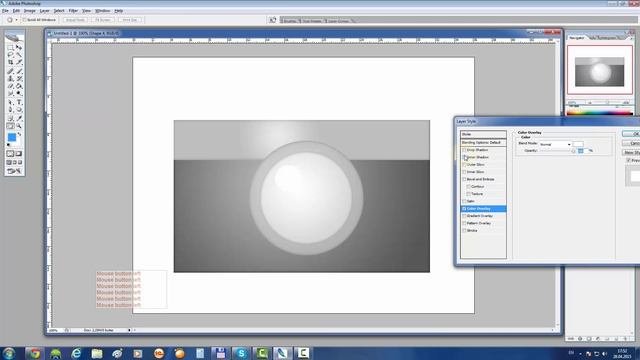Select the Type tool
The width and height of the screenshot is (640, 360).
(x=19, y=102)
